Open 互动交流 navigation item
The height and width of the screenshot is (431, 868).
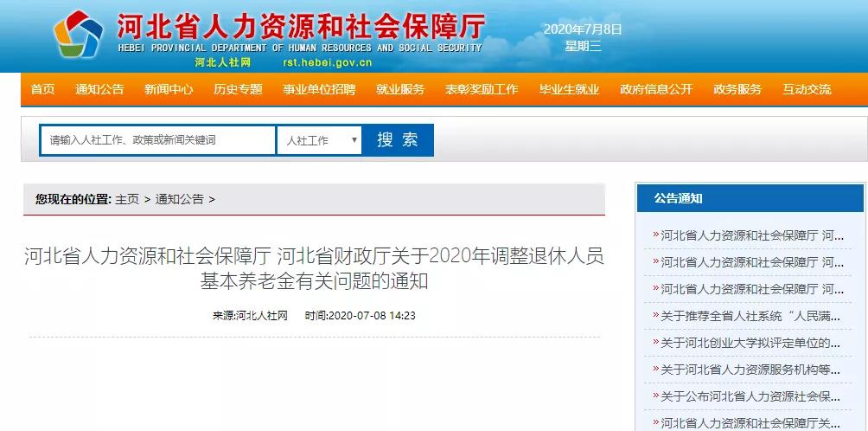coord(807,89)
